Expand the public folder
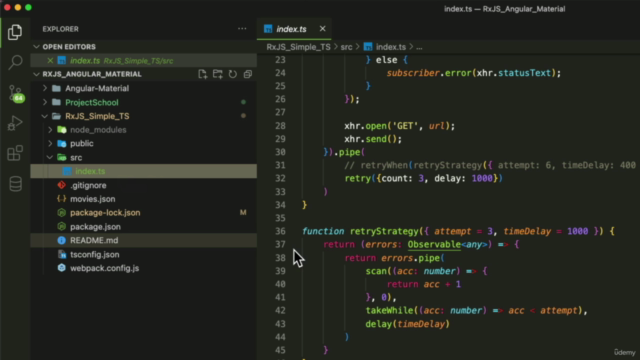The width and height of the screenshot is (640, 360). click(x=82, y=144)
